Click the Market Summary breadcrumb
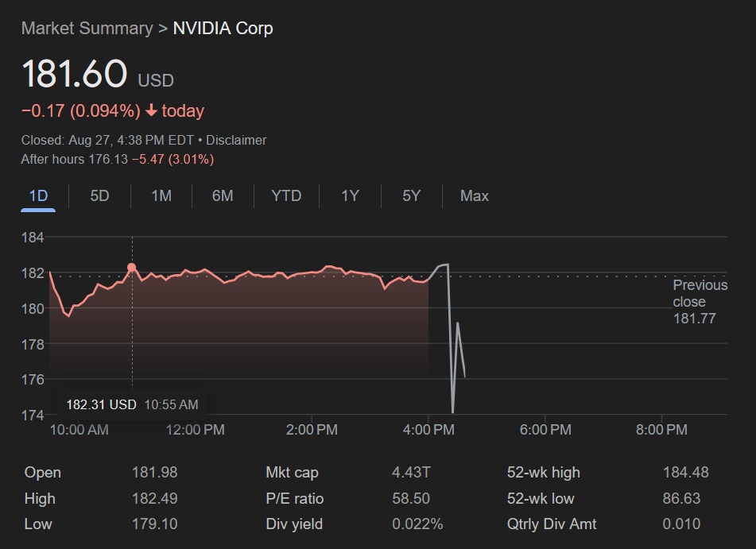This screenshot has width=756, height=549. click(x=87, y=29)
